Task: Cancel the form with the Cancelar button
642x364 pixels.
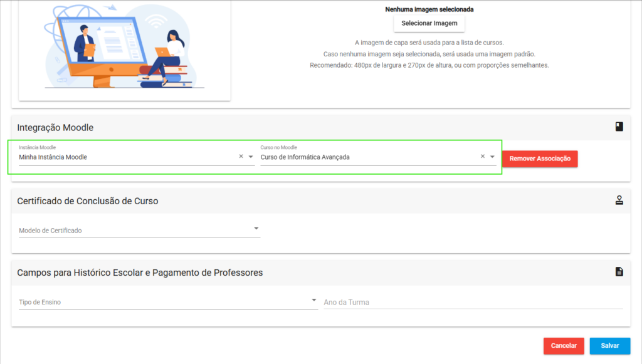Action: click(x=563, y=346)
